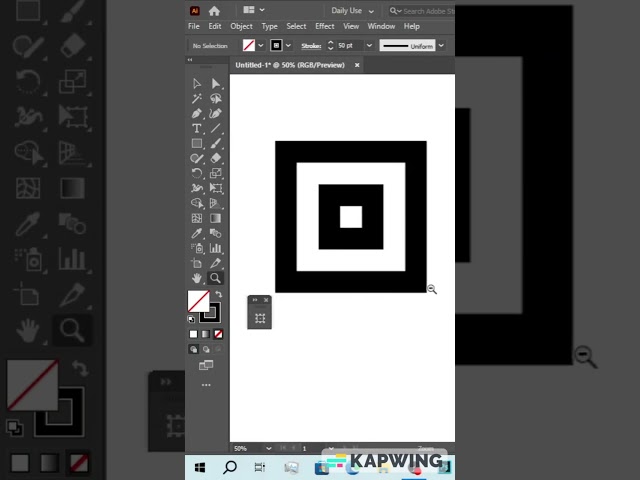Enable Draw Behind mode
Image resolution: width=640 pixels, height=480 pixels.
pos(206,349)
